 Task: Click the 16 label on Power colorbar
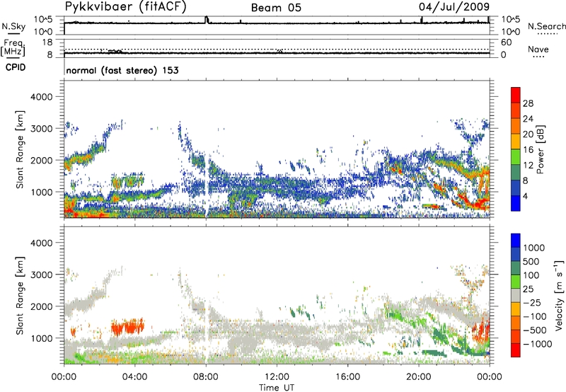point(528,150)
